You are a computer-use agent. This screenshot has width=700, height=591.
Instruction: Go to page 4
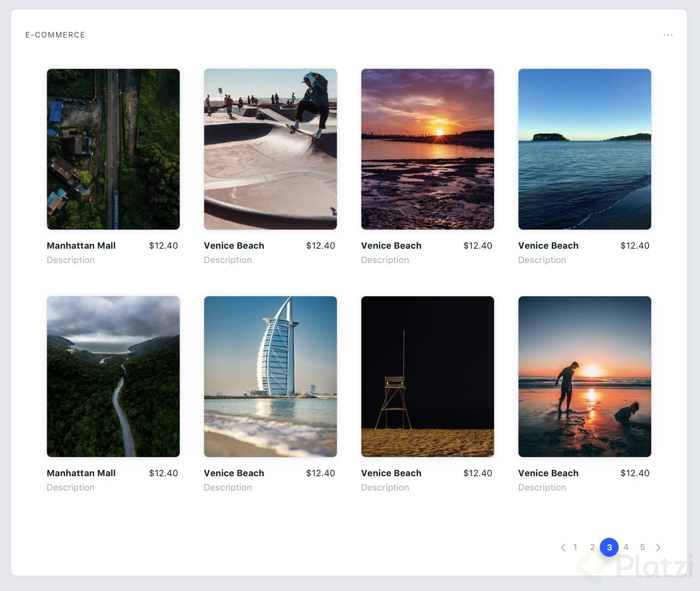pos(626,547)
